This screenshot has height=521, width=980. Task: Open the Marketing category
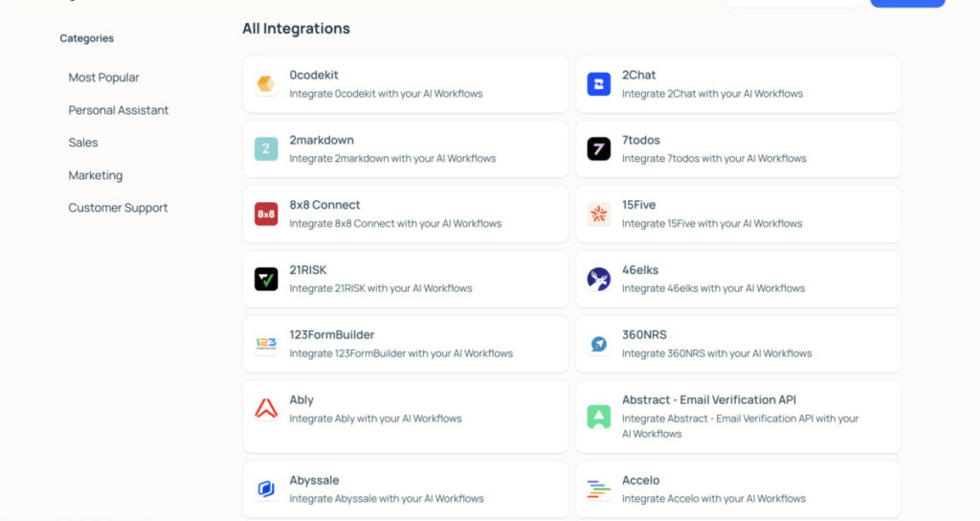click(x=96, y=175)
